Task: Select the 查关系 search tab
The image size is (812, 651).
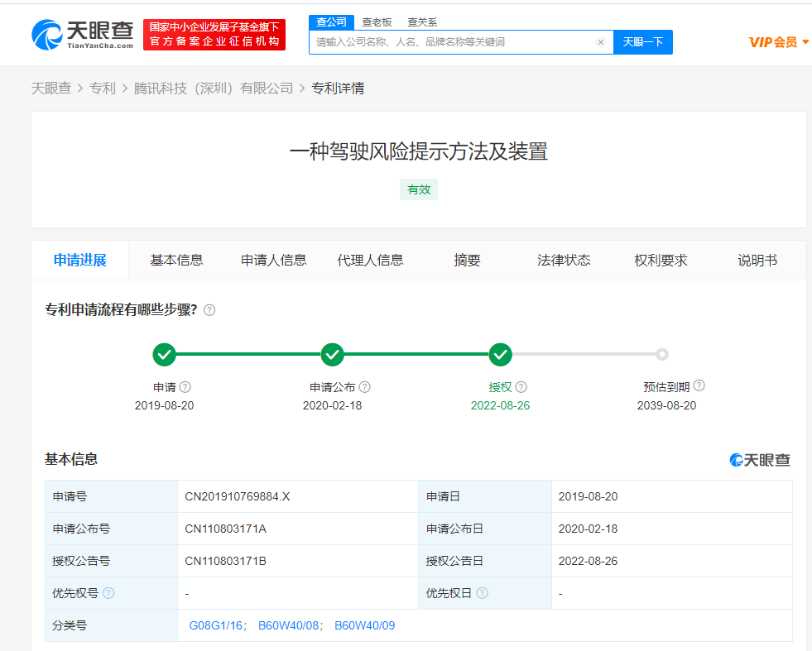Action: pos(422,22)
